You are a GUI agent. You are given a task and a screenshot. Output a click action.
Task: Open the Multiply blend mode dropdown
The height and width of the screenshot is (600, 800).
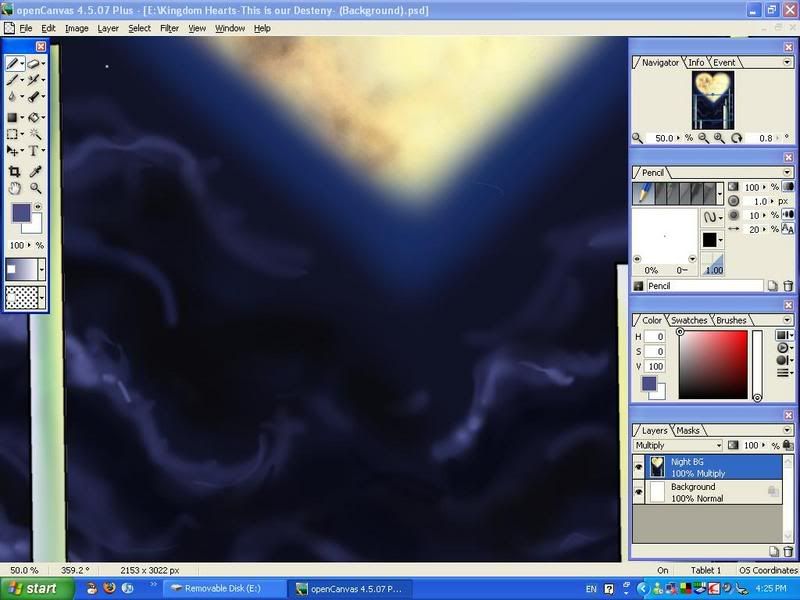pos(678,445)
